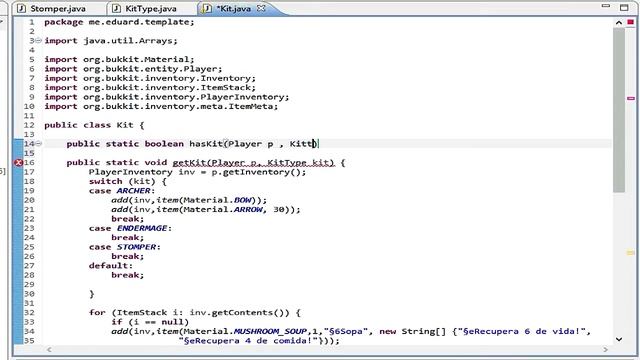Select the Kit.java editor tab

coord(234,8)
